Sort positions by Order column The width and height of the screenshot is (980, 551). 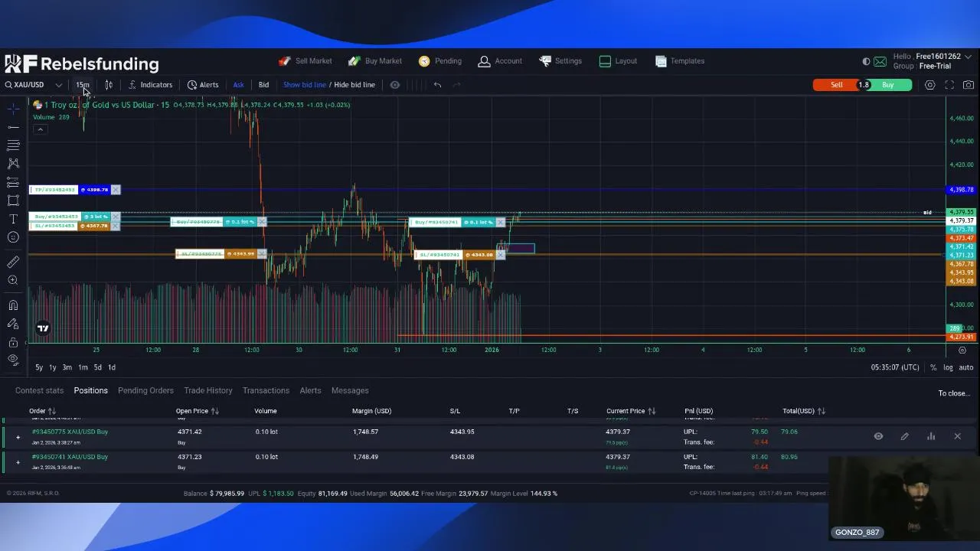tap(43, 411)
